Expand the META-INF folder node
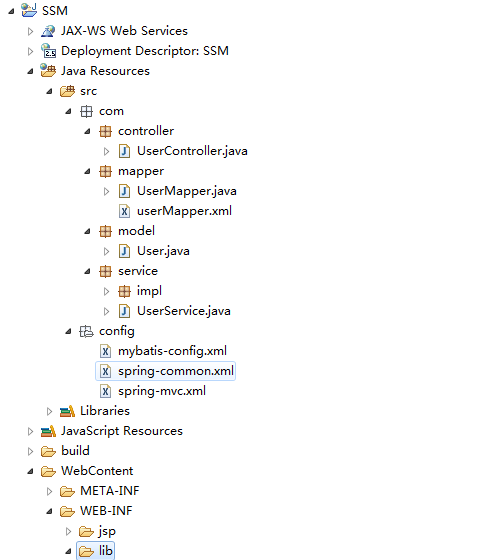This screenshot has width=499, height=560. pos(49,491)
